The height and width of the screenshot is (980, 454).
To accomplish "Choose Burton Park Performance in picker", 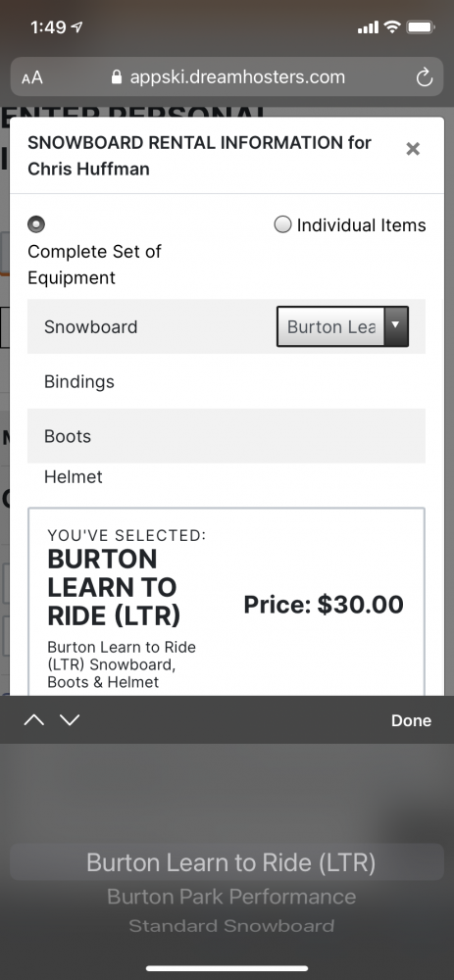I will [231, 897].
